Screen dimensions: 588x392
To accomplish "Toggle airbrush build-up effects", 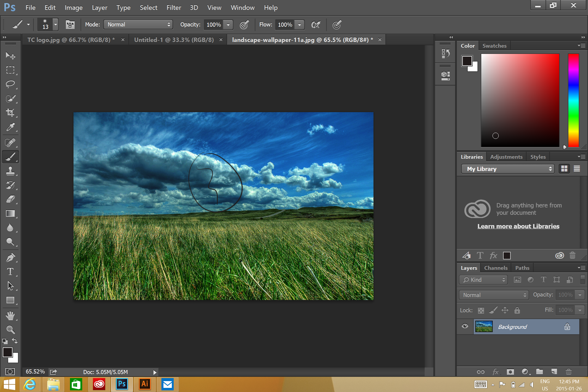I will pyautogui.click(x=316, y=25).
